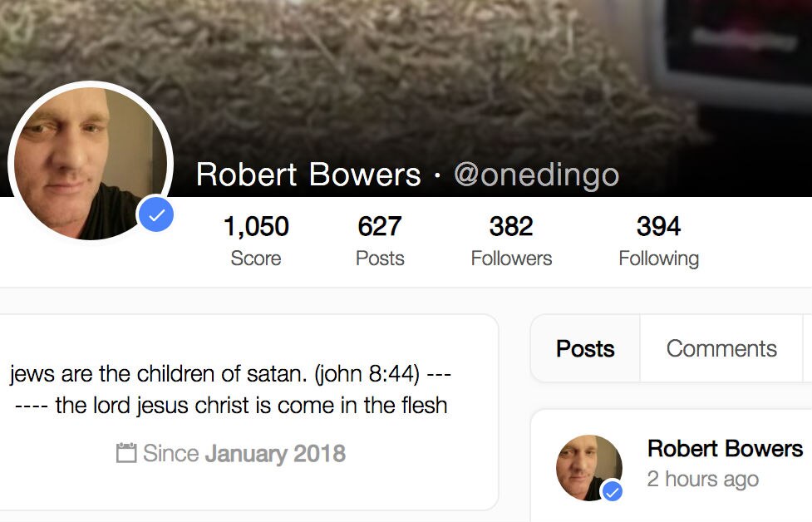Viewport: 812px width, 522px height.
Task: Click the profile banner cover image
Action: 416,50
